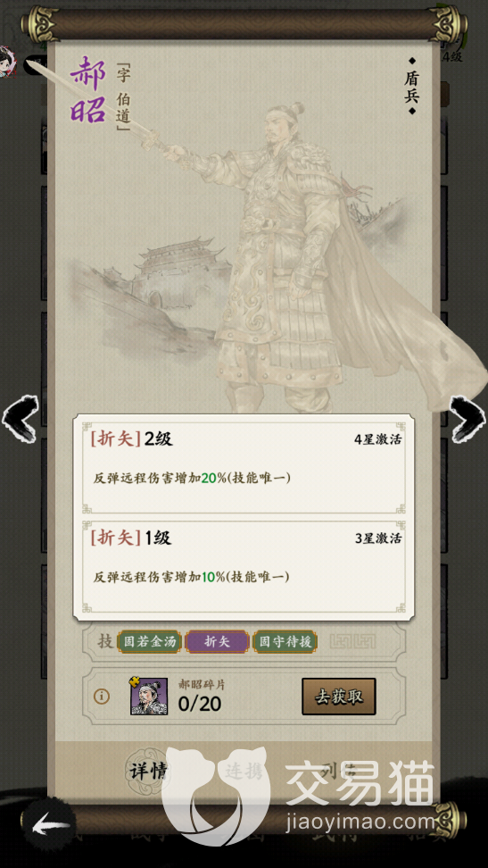Open the info icon beside fragments
Viewport: 488px width, 868px height.
click(x=101, y=697)
